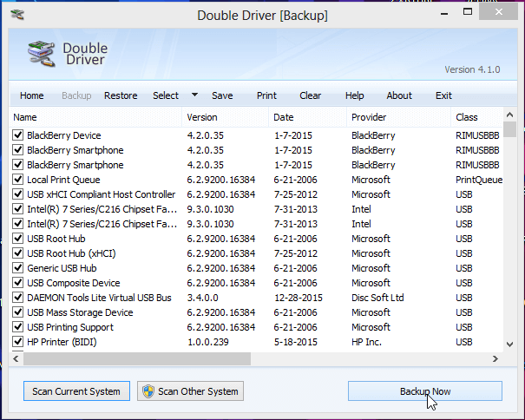Click the vertical scrollbar thumb

click(509, 129)
